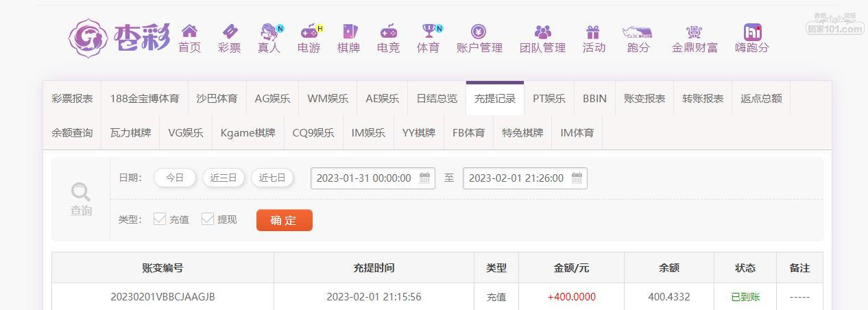Click the orange 确定 button
Viewport: 868px width, 310px height.
tap(285, 220)
